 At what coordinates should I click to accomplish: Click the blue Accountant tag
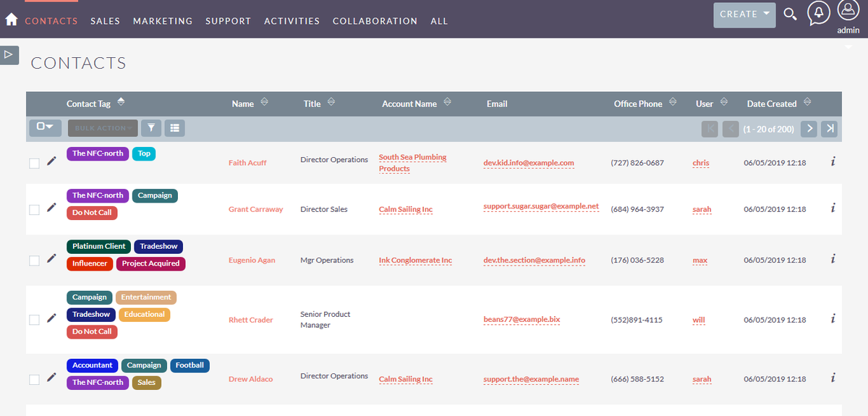(x=93, y=365)
